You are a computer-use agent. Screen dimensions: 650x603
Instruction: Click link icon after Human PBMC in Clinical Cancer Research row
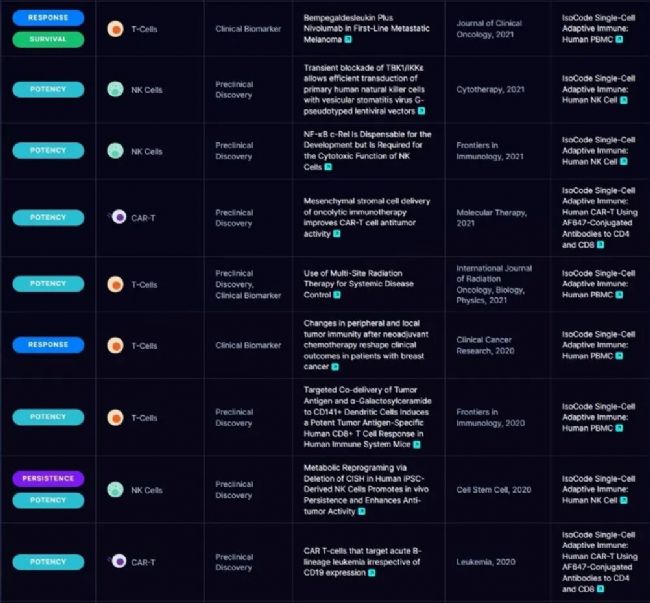point(620,356)
